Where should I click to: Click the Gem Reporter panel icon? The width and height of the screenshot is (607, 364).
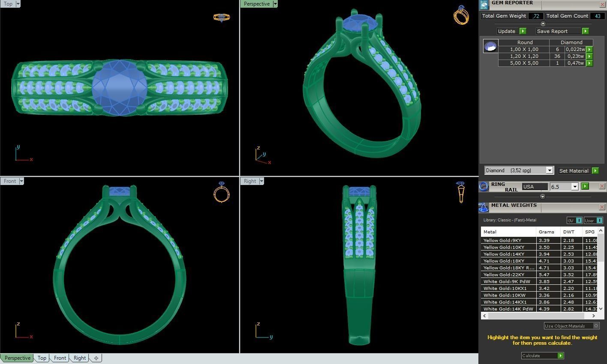pos(484,5)
